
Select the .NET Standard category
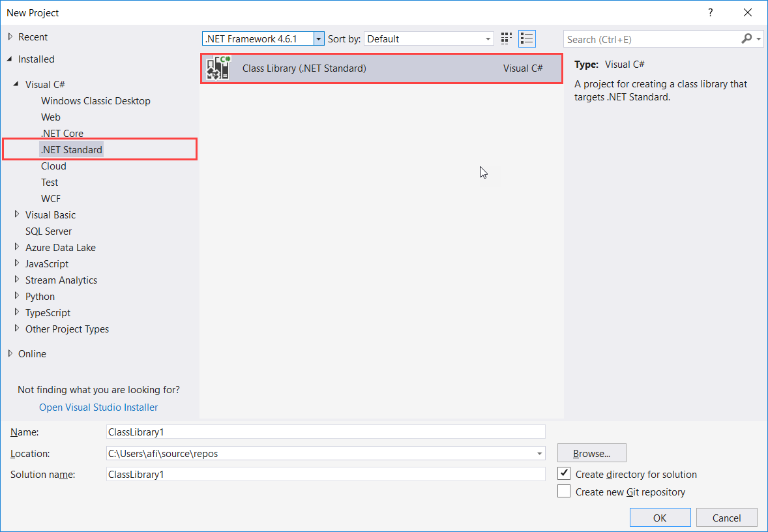coord(72,149)
